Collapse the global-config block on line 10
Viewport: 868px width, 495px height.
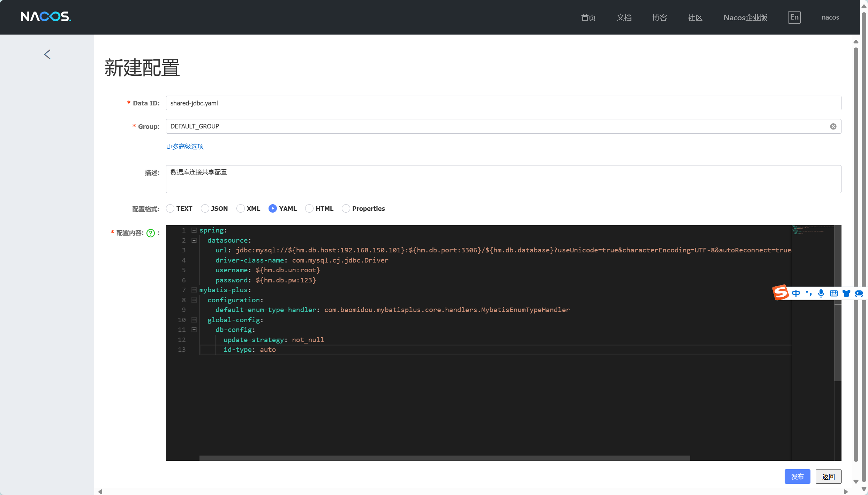194,320
